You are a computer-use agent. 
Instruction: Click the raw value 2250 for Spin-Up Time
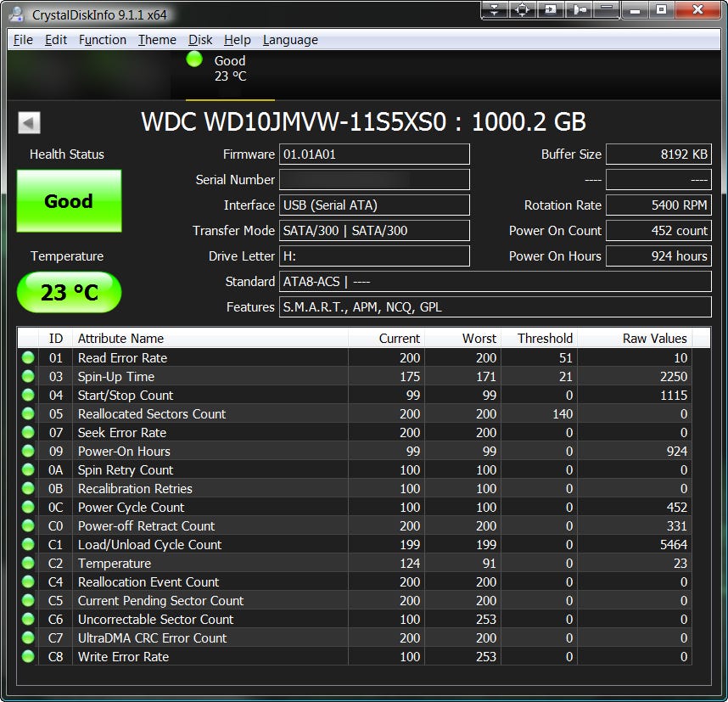[673, 376]
